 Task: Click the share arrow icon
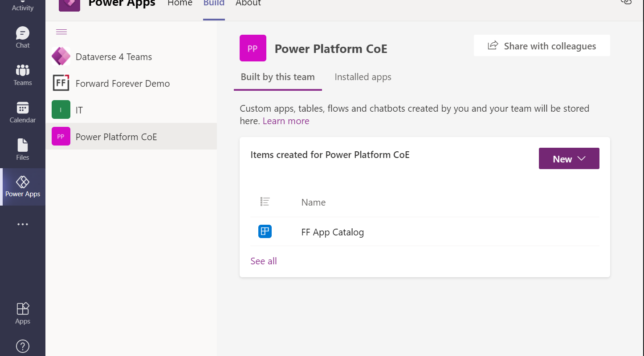click(x=493, y=45)
